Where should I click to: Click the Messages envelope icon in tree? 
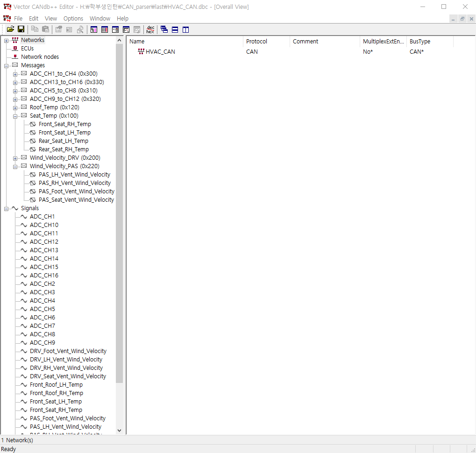click(x=15, y=65)
